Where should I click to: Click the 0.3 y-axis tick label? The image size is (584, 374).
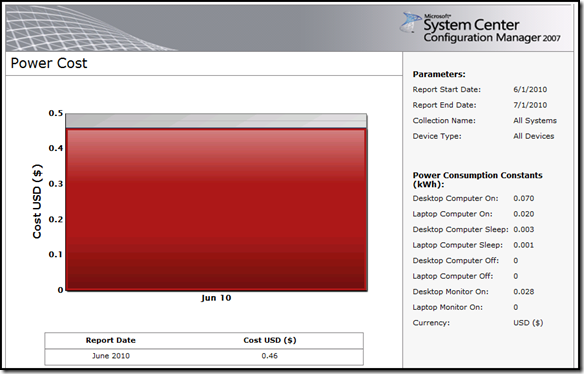(x=56, y=184)
